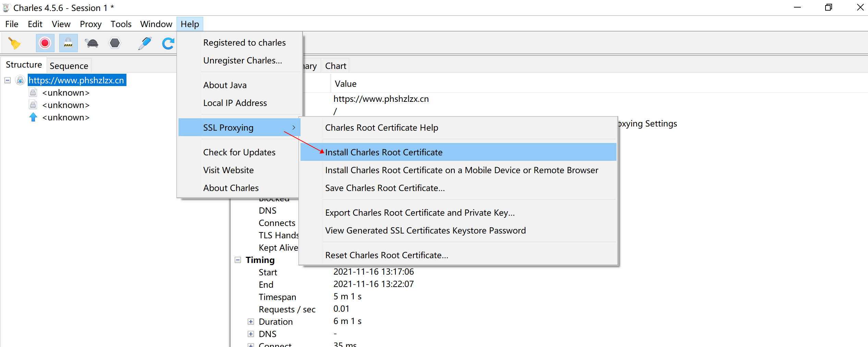Click the Duration row label
The width and height of the screenshot is (868, 347).
click(x=276, y=322)
